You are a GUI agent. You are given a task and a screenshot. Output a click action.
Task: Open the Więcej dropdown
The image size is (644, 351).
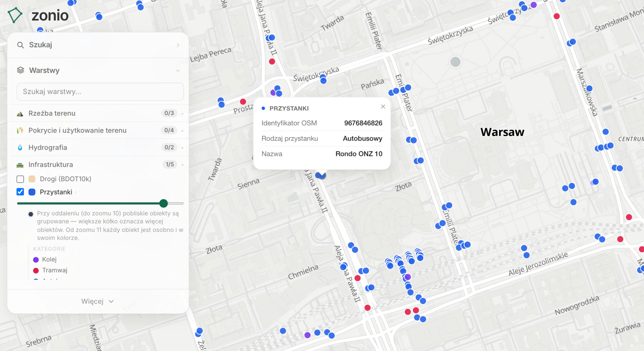tap(98, 301)
